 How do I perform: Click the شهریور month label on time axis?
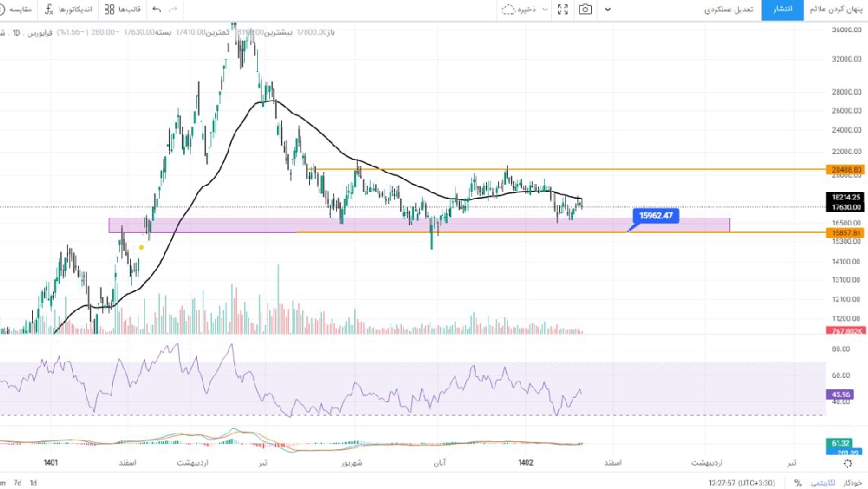click(x=351, y=462)
